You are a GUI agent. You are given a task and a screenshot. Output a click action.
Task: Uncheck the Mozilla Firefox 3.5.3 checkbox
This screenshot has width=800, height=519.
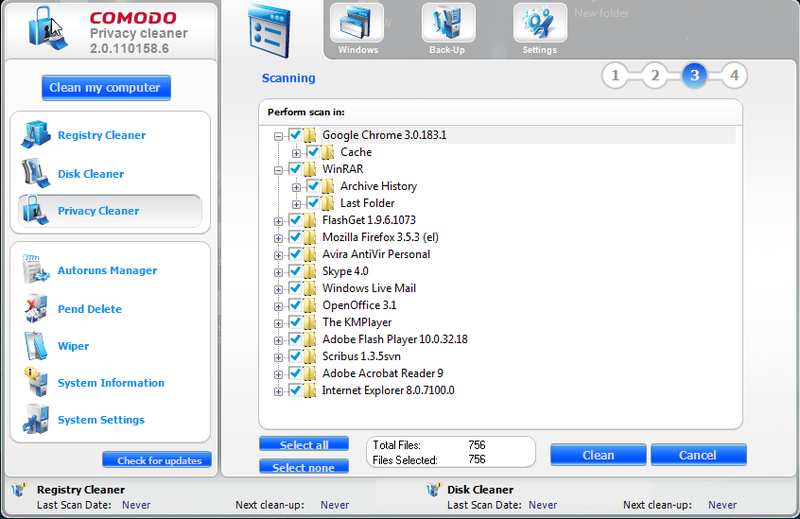295,237
